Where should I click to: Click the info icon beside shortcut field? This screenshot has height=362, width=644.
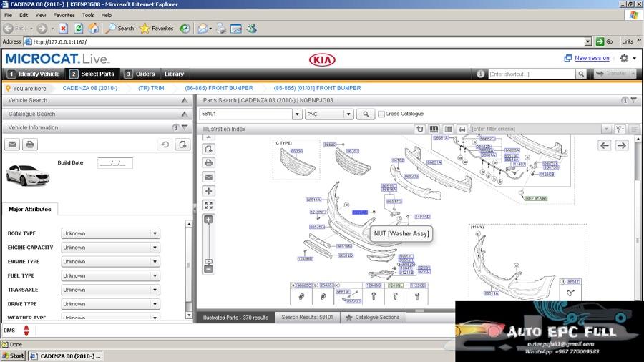[x=481, y=74]
